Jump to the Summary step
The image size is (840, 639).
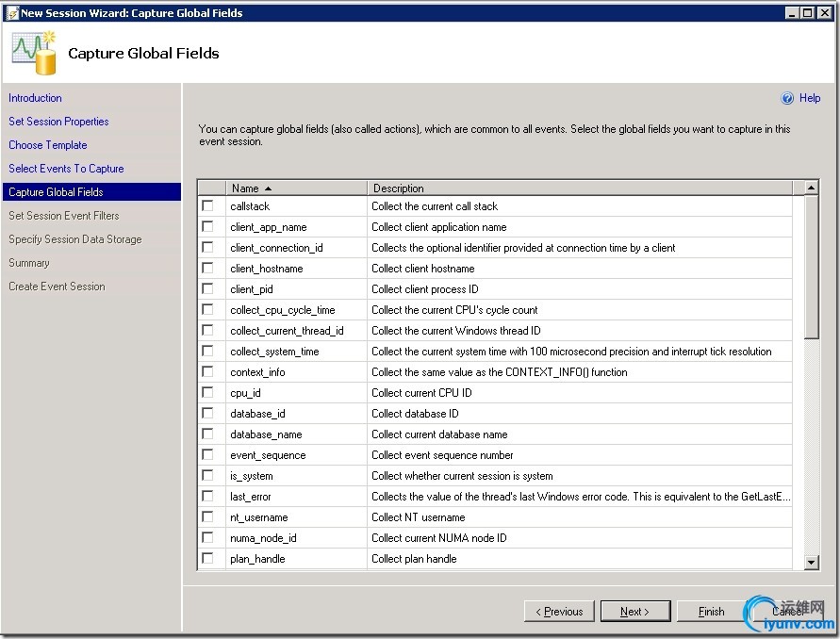point(29,263)
